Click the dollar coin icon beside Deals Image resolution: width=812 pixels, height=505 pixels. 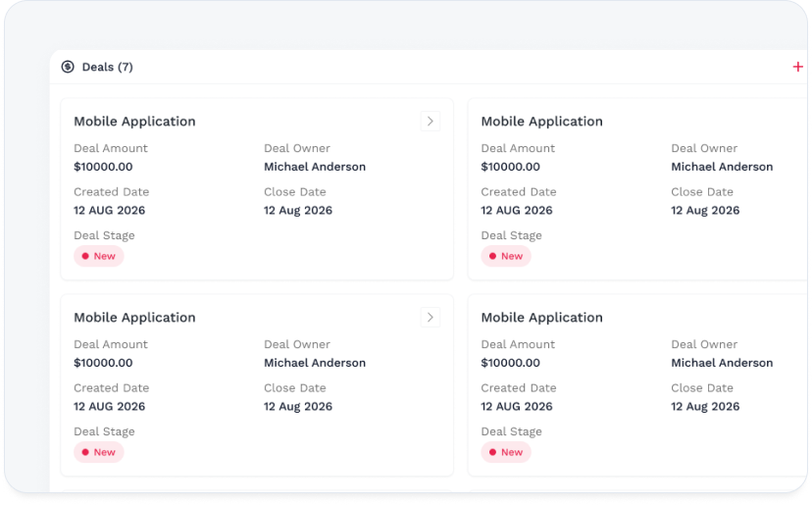[68, 67]
